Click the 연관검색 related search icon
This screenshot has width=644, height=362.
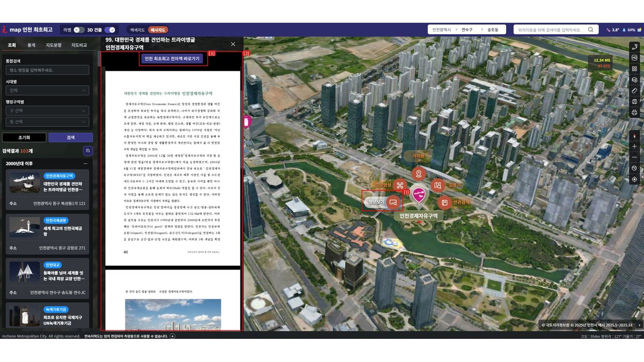[x=444, y=203]
